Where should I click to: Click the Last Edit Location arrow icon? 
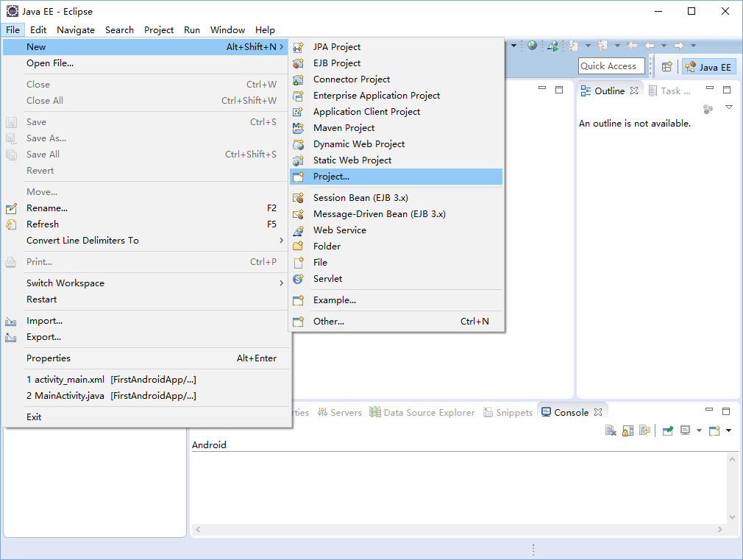(632, 46)
